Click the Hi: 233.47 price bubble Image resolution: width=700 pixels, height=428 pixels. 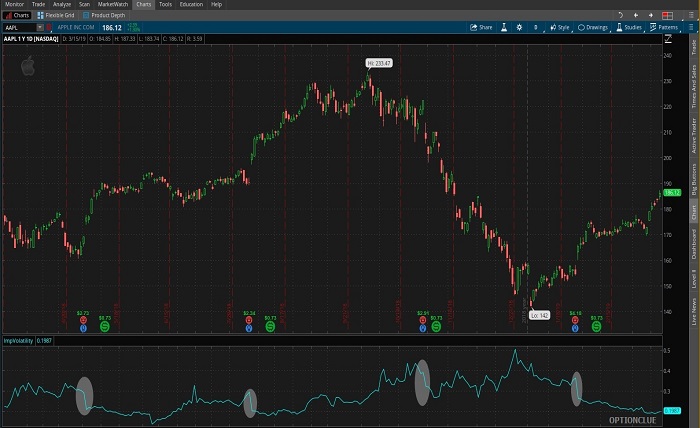pyautogui.click(x=377, y=63)
